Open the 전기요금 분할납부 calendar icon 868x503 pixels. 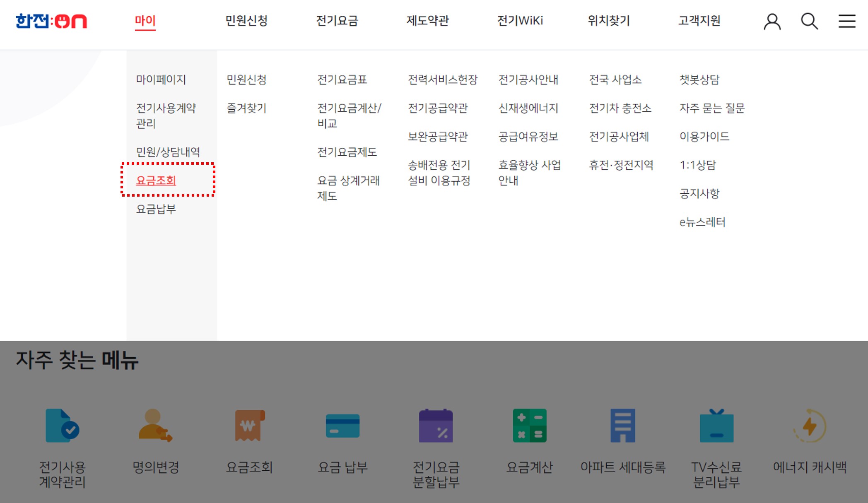(436, 426)
